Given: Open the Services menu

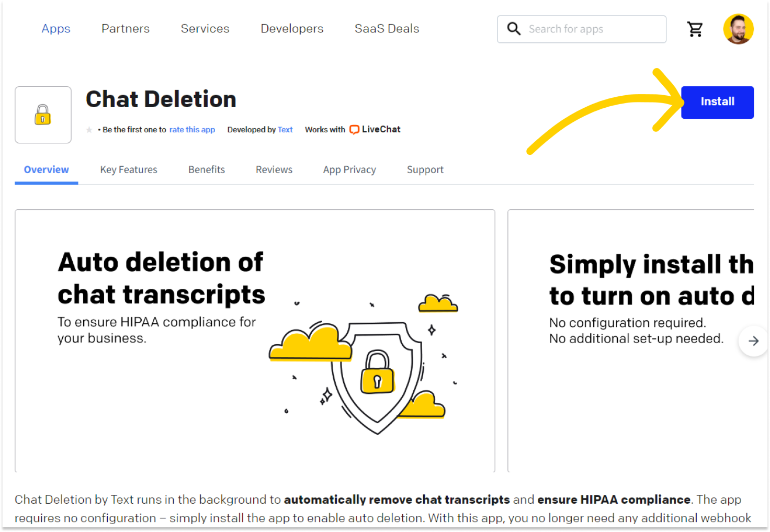Looking at the screenshot, I should [205, 29].
